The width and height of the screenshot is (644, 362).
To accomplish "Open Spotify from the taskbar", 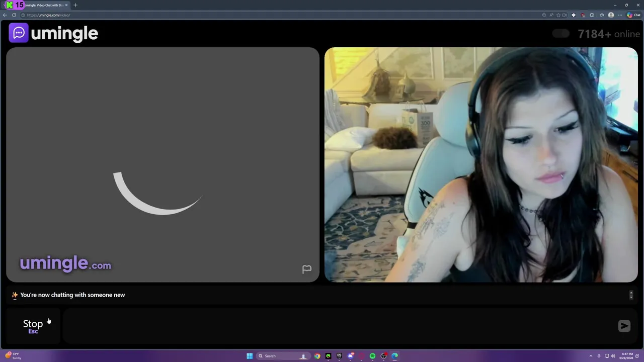I will coord(372,356).
